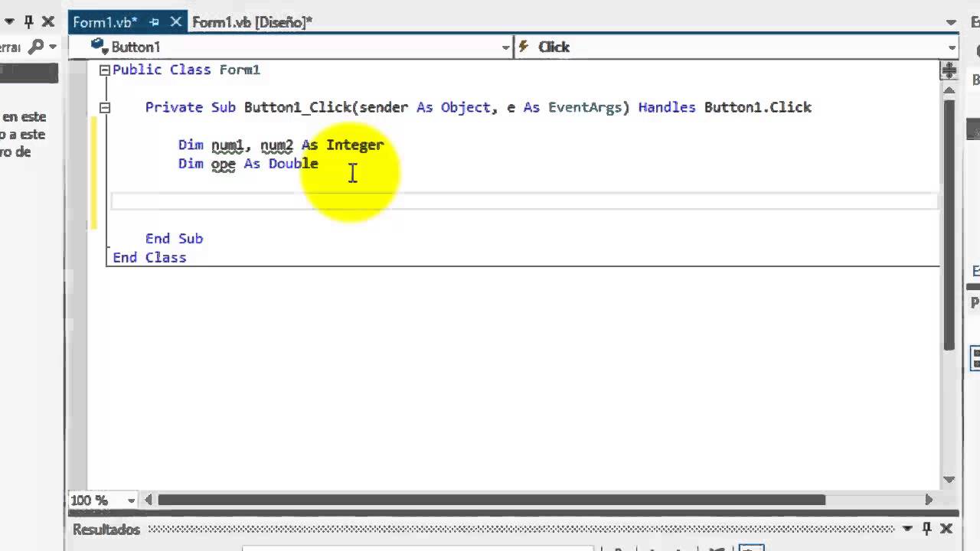Screen dimensions: 980x551
Task: Open the Button1 object dropdown
Action: click(505, 47)
